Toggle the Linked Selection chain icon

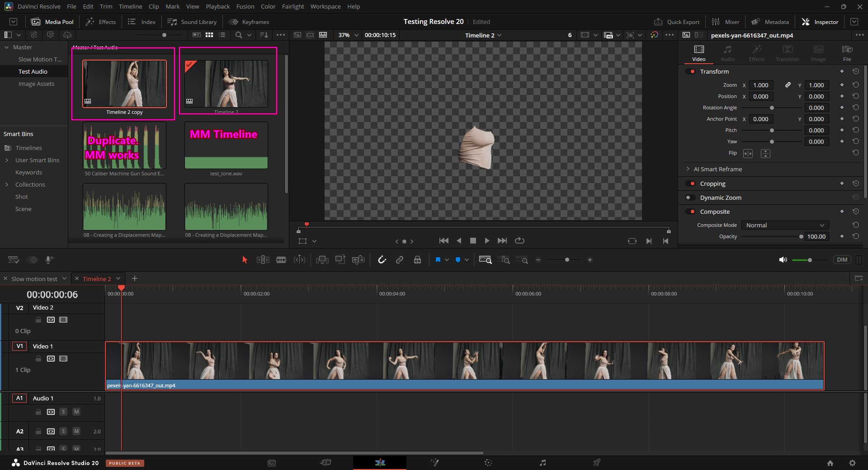coord(400,260)
